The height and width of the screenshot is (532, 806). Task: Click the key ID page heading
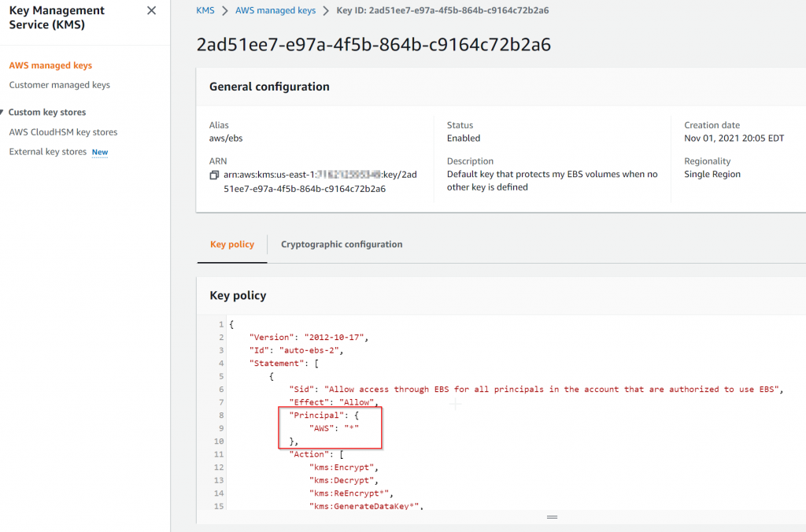(x=374, y=45)
